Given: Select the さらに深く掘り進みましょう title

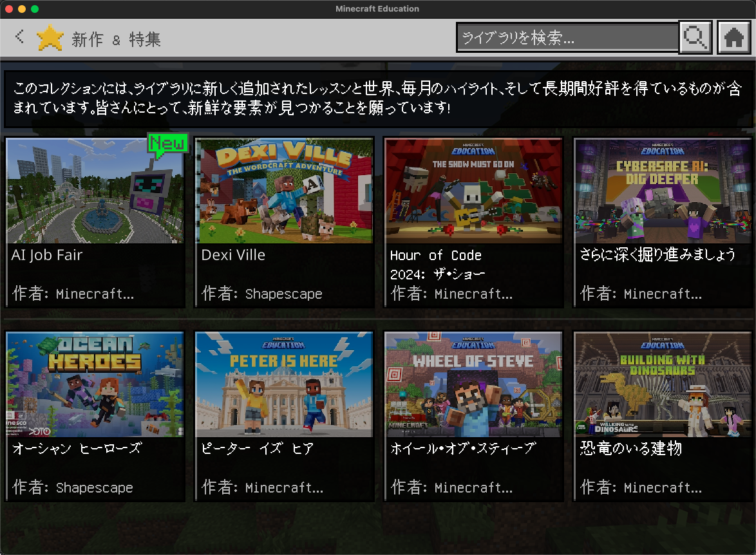Looking at the screenshot, I should [657, 254].
